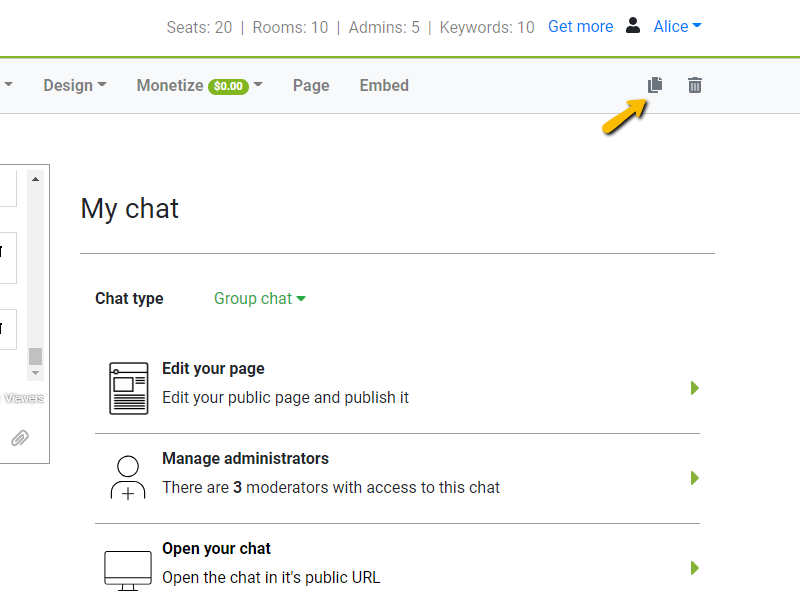
Task: Change chat type via Group chat dropdown
Action: point(259,298)
